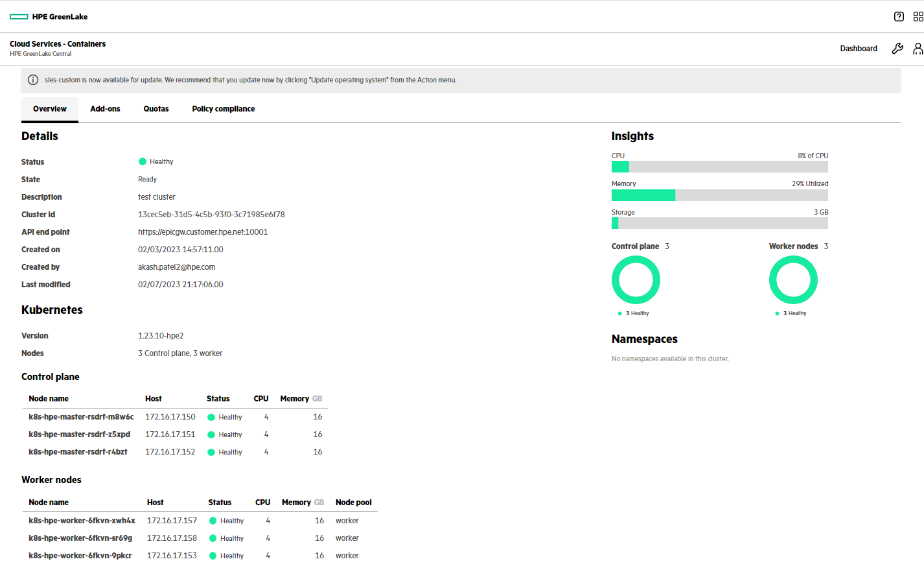Click Control plane 3 Healthy legend

(x=634, y=314)
